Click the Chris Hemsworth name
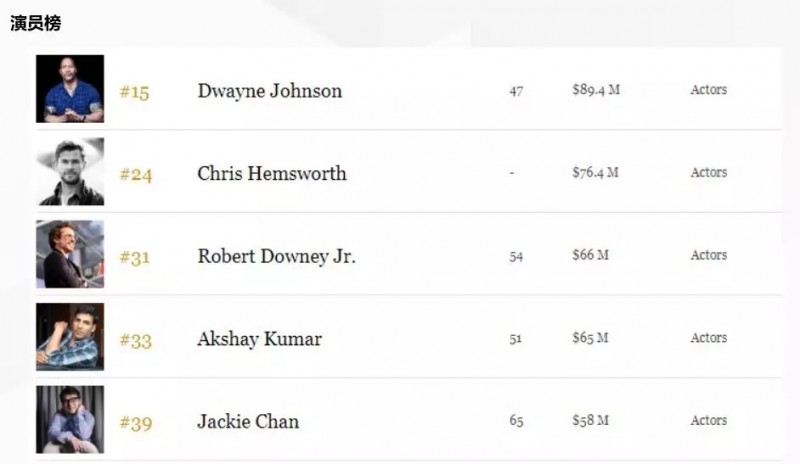800x464 pixels. (272, 173)
